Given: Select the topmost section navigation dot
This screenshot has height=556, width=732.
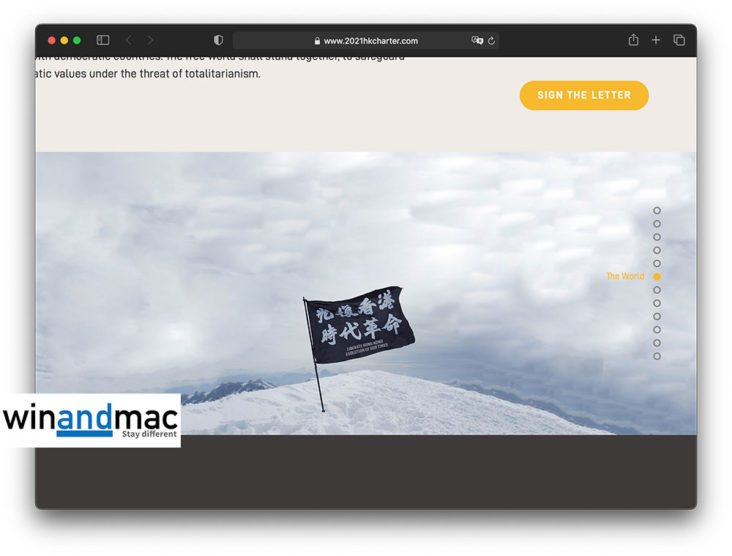Looking at the screenshot, I should point(657,211).
